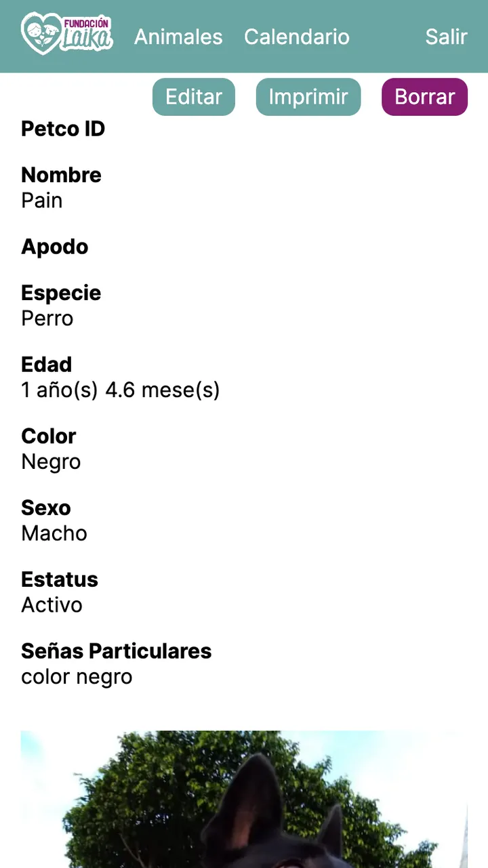Image resolution: width=488 pixels, height=868 pixels.
Task: Click the Apodo field label
Action: pos(55,247)
